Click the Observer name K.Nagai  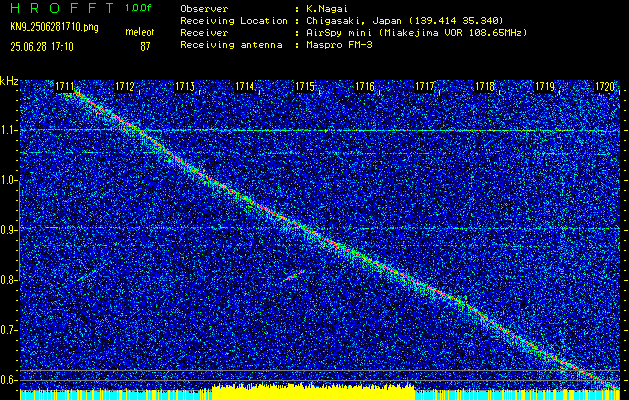[326, 9]
